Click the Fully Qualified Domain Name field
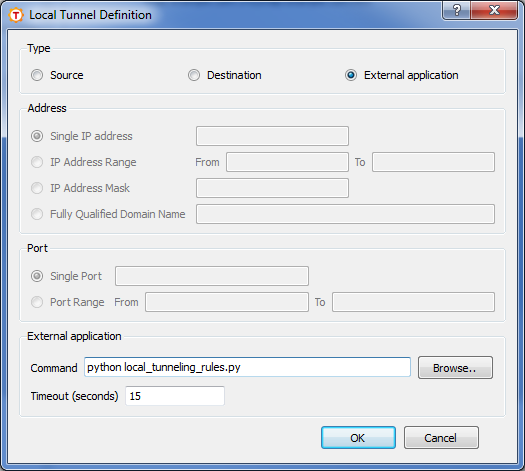525x471 pixels. [345, 214]
